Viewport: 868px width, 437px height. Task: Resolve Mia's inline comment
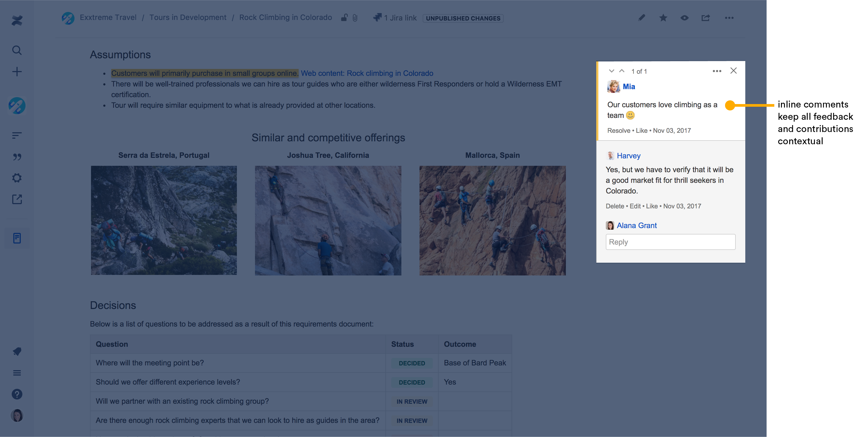click(619, 130)
